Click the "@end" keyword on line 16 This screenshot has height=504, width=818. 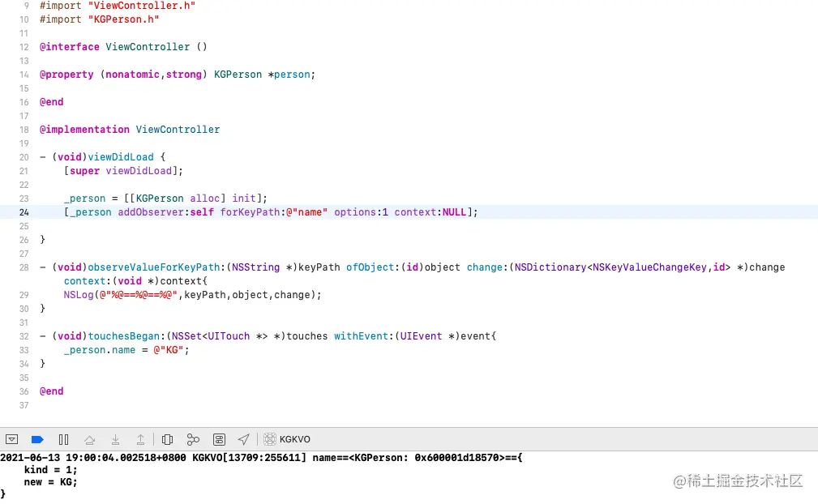click(x=52, y=102)
